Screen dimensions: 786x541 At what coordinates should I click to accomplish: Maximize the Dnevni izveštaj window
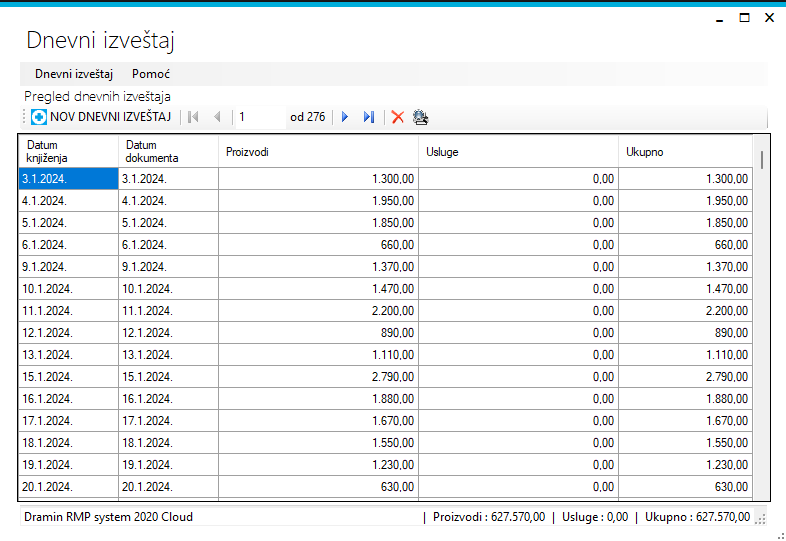click(744, 18)
